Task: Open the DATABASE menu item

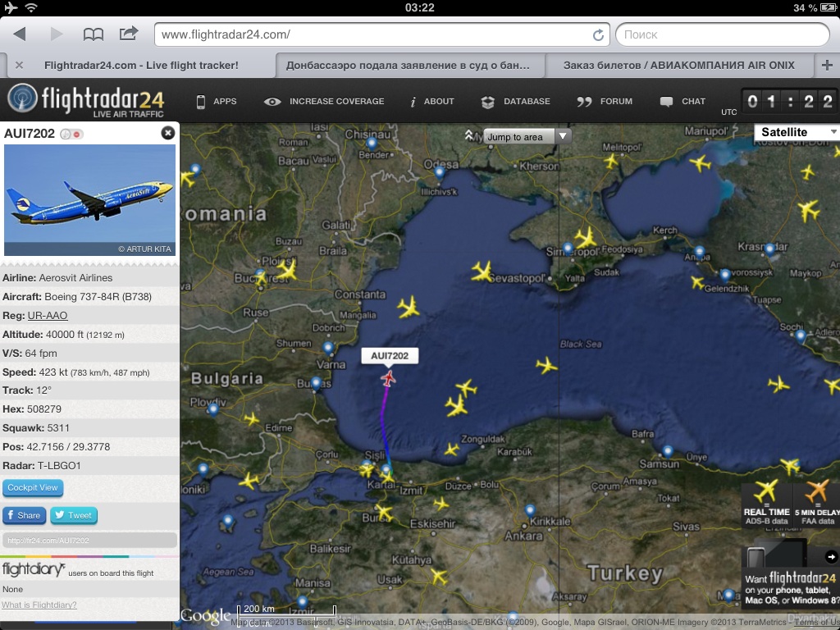Action: [x=516, y=102]
